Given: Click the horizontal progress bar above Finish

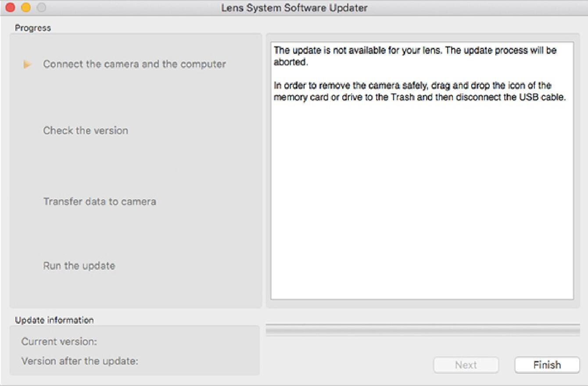Looking at the screenshot, I should pyautogui.click(x=423, y=330).
